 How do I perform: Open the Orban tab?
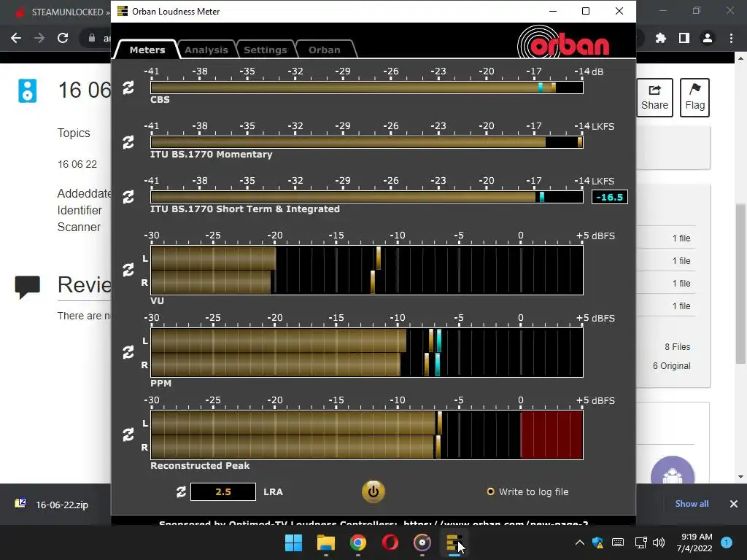pyautogui.click(x=325, y=50)
